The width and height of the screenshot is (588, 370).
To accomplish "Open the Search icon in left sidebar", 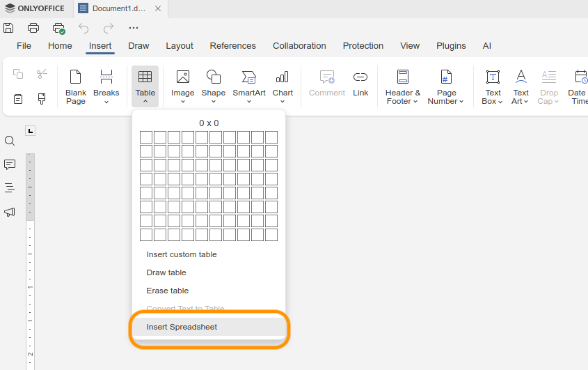I will click(x=10, y=141).
